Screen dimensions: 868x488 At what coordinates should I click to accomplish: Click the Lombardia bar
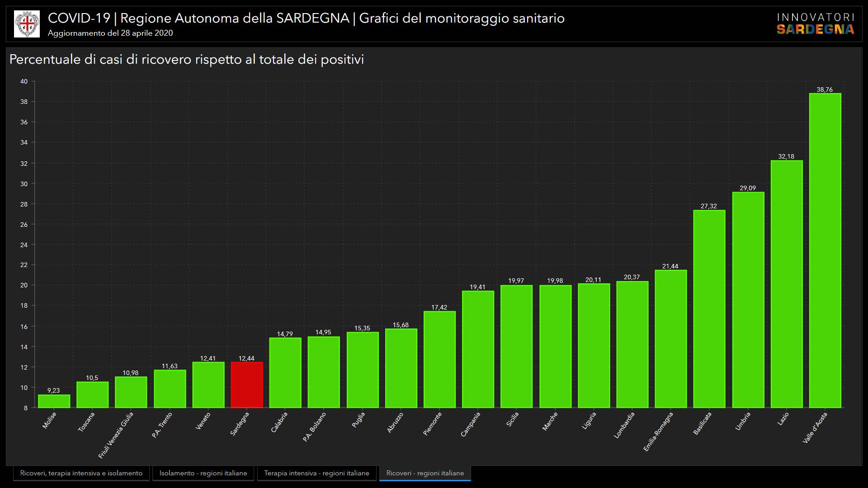click(x=632, y=344)
